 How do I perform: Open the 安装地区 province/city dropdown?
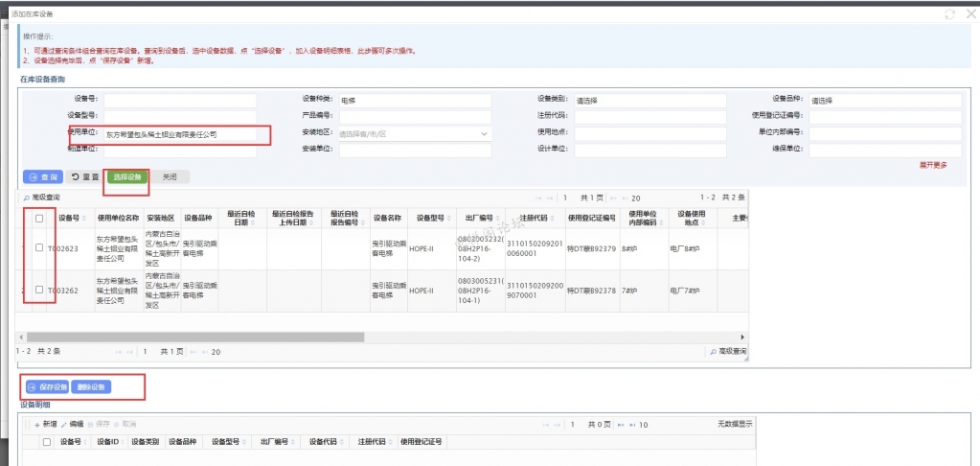(x=413, y=134)
